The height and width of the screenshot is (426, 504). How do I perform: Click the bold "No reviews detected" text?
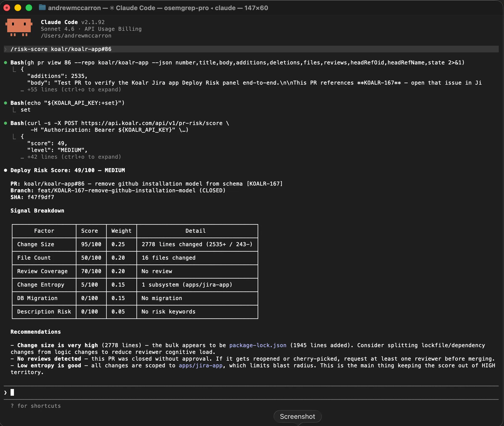pos(49,359)
